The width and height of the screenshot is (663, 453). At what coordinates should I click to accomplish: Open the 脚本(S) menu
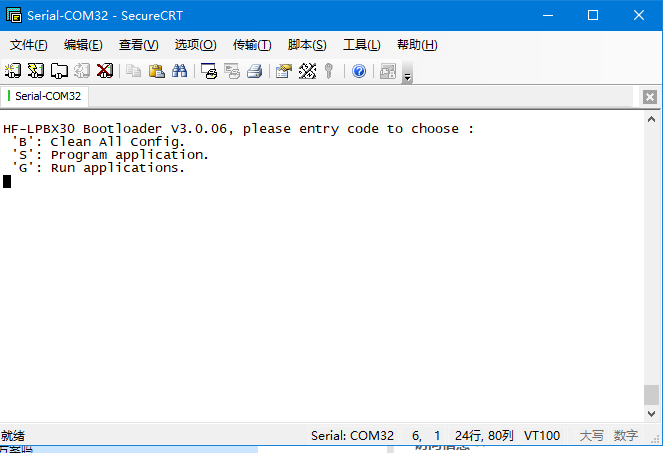(307, 44)
